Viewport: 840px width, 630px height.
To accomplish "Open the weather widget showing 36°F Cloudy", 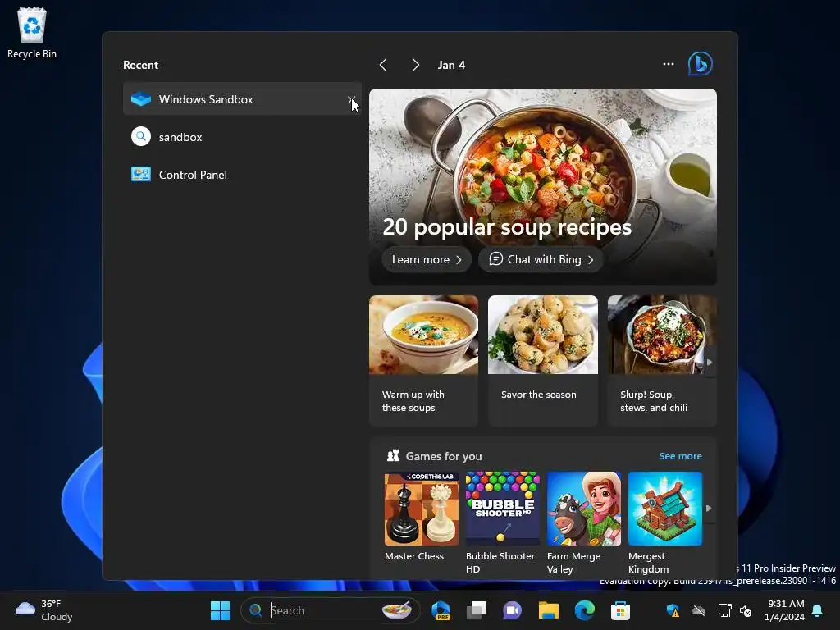I will [44, 610].
